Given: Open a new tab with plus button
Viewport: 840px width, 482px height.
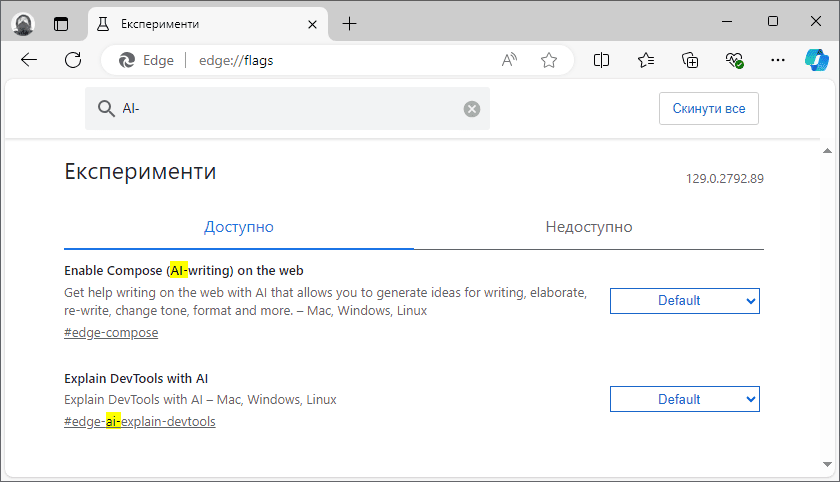Looking at the screenshot, I should point(349,24).
